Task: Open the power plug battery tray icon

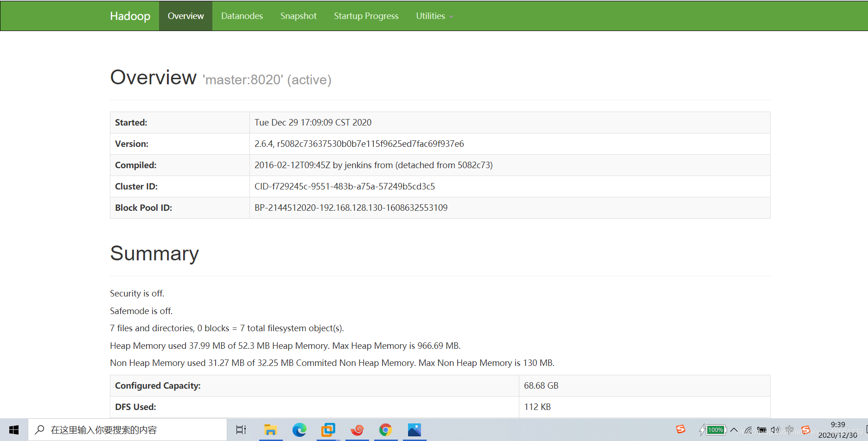Action: click(x=762, y=430)
